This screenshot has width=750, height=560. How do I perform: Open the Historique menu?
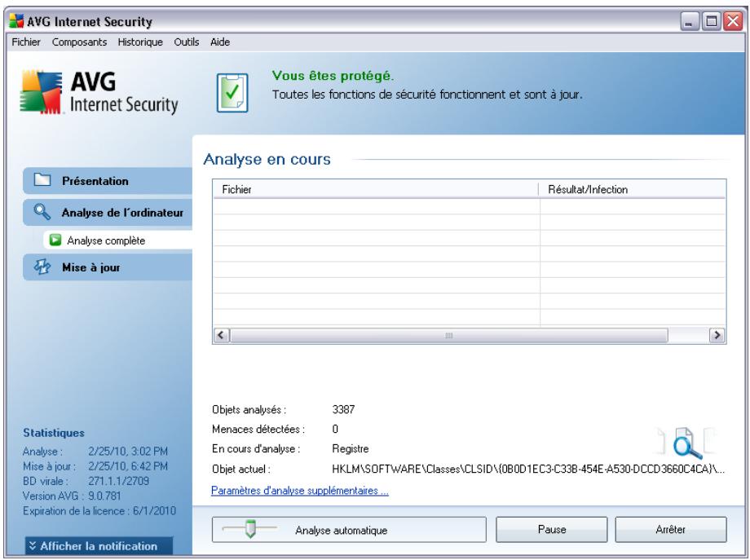(x=140, y=42)
